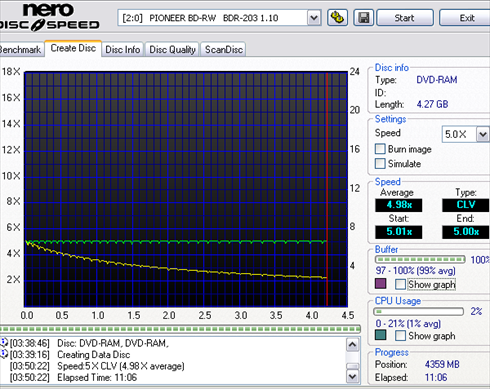Click the 4.98x average speed readout
The image size is (490, 389).
click(399, 205)
